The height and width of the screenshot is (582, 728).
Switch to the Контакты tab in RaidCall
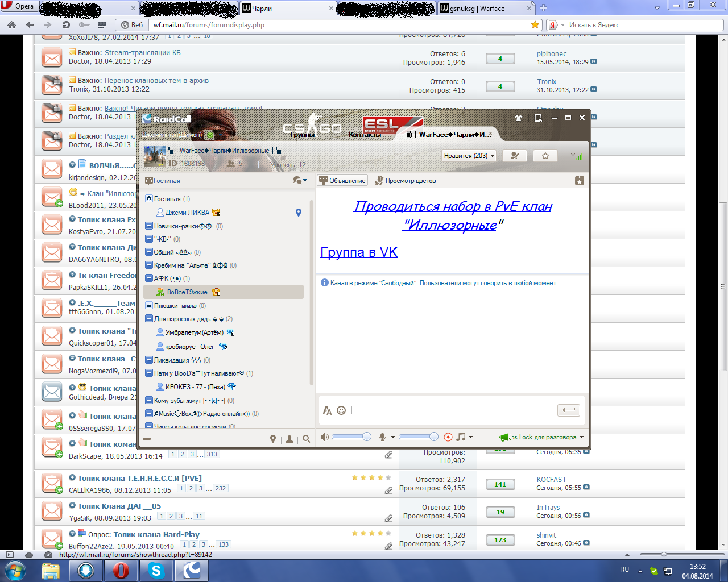pyautogui.click(x=365, y=135)
